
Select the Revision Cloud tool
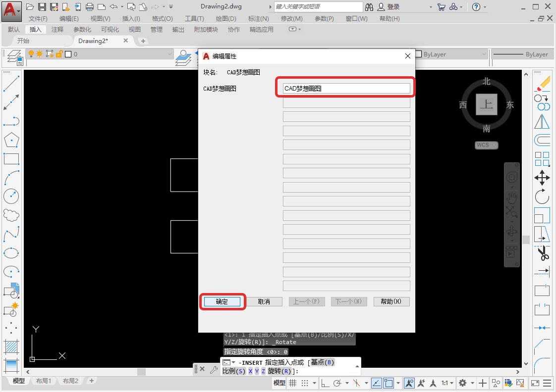click(x=11, y=214)
